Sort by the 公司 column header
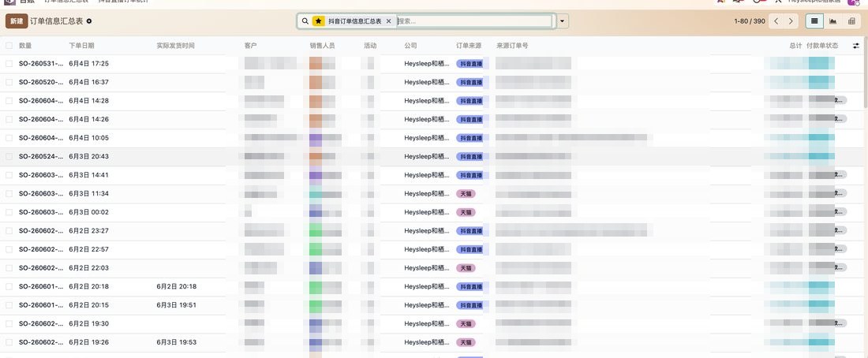The image size is (868, 358). [411, 46]
